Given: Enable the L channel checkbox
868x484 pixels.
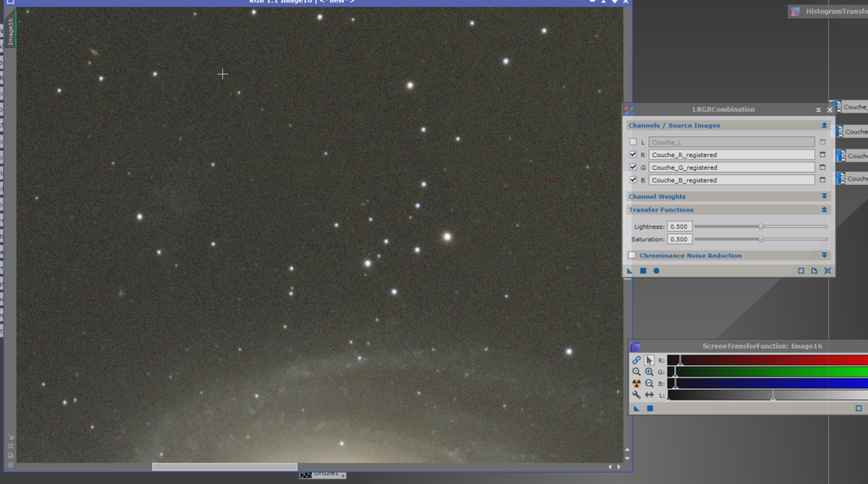Looking at the screenshot, I should [x=633, y=142].
